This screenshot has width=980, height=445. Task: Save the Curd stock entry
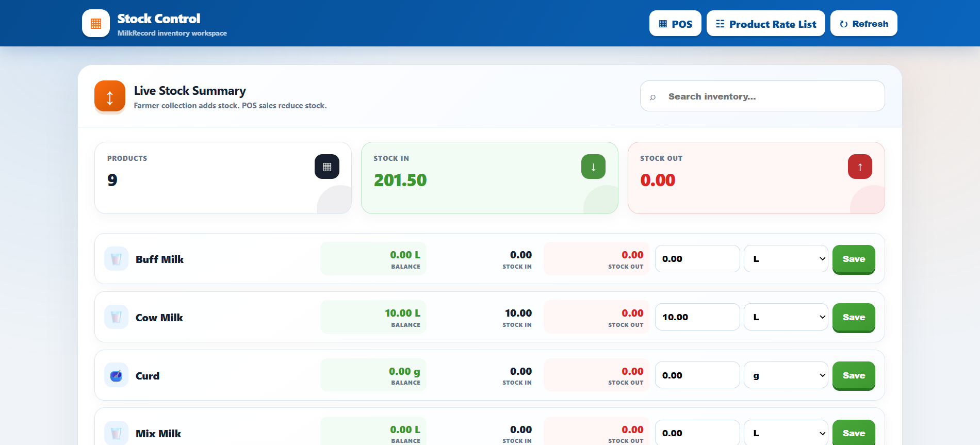(x=854, y=375)
